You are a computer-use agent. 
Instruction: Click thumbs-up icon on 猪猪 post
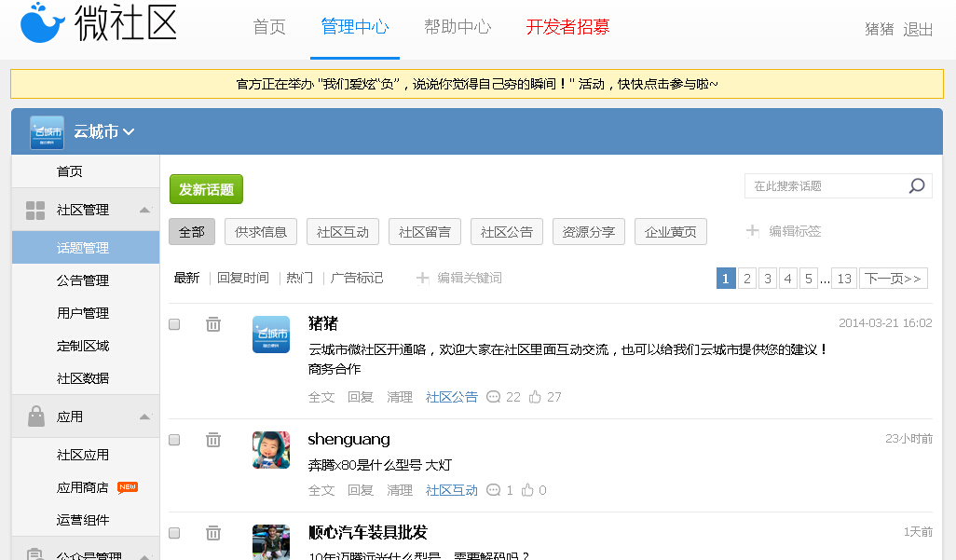535,397
